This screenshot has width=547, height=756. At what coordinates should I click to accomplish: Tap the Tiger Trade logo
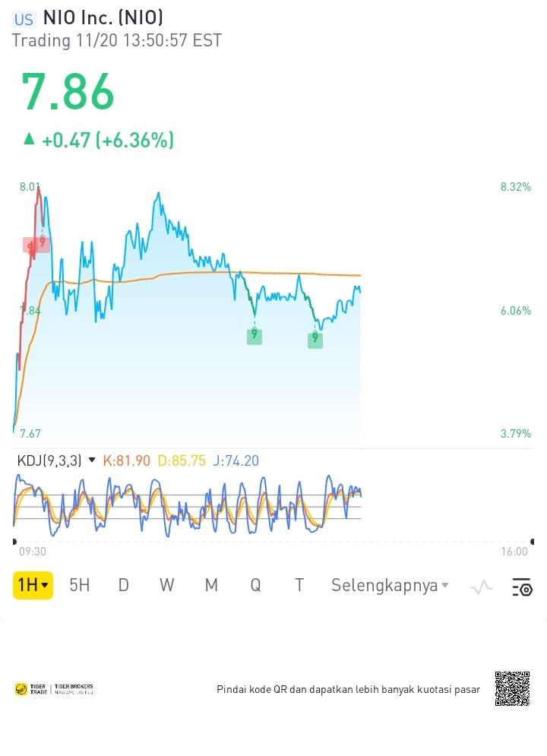(53, 689)
